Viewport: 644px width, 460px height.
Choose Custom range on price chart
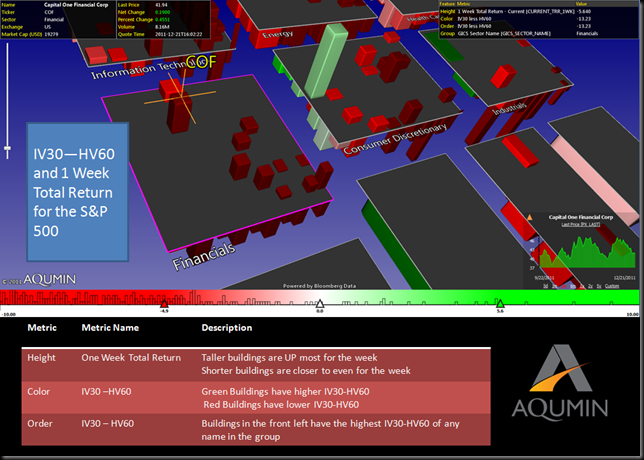tap(612, 286)
